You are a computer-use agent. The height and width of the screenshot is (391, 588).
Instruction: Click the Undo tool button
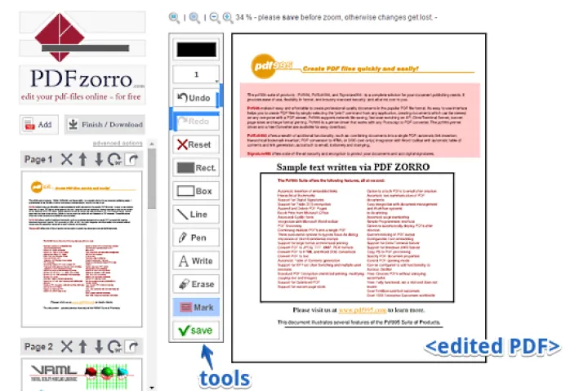pos(196,98)
